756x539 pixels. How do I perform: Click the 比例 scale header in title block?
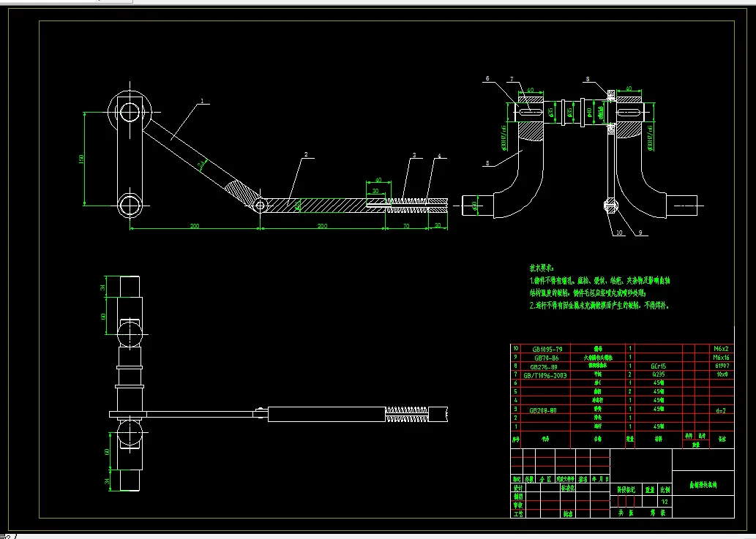(665, 490)
